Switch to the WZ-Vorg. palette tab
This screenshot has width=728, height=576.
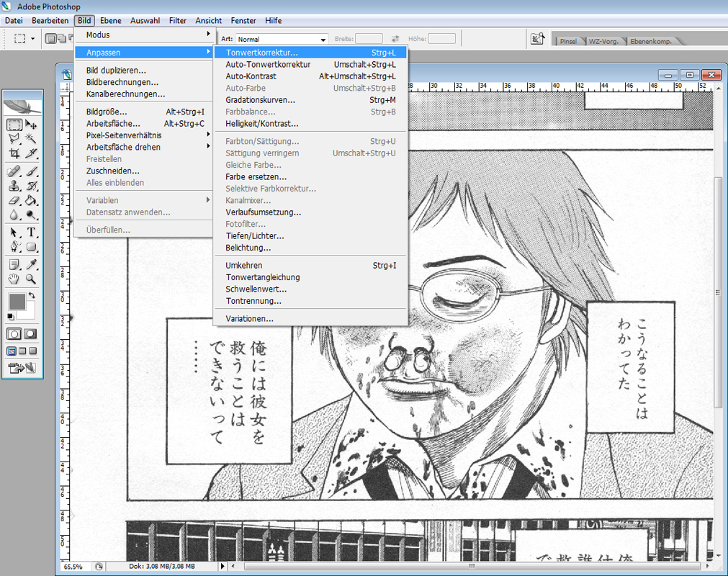click(x=603, y=41)
